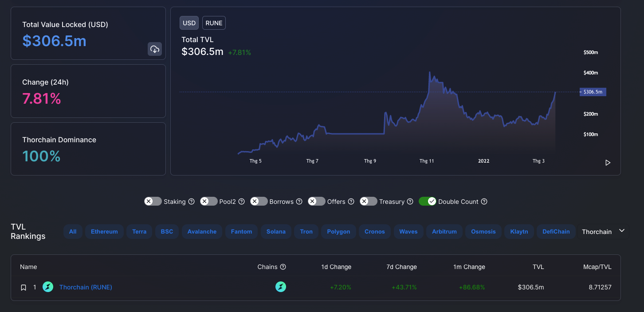Screen dimensions: 644x312
Task: Click the $100m label on chart y-axis
Action: 591,134
